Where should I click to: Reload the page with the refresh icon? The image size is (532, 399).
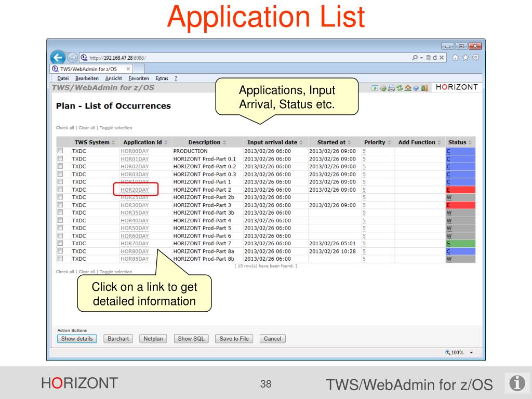pos(435,58)
